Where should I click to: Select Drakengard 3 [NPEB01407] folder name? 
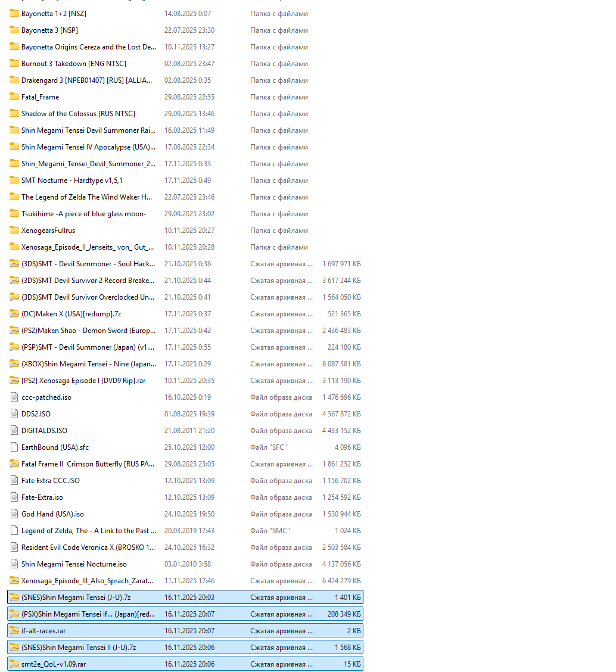(86, 80)
